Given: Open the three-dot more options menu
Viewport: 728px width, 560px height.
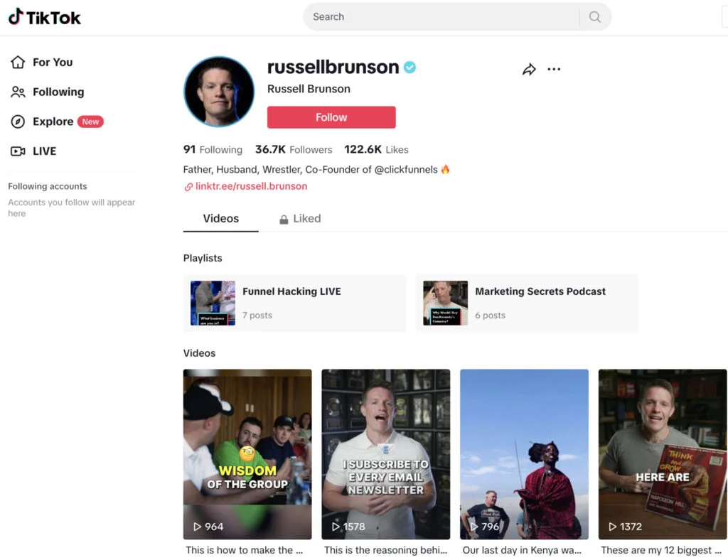Looking at the screenshot, I should (554, 69).
